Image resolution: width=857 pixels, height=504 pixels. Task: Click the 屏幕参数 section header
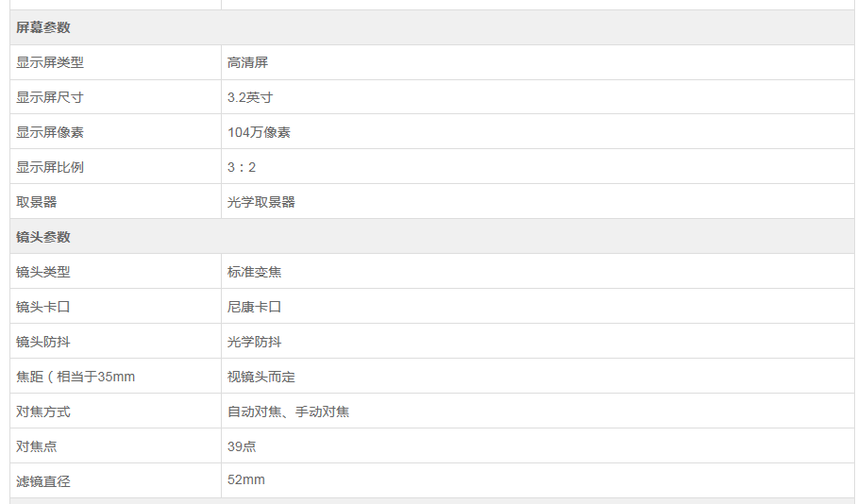point(431,27)
